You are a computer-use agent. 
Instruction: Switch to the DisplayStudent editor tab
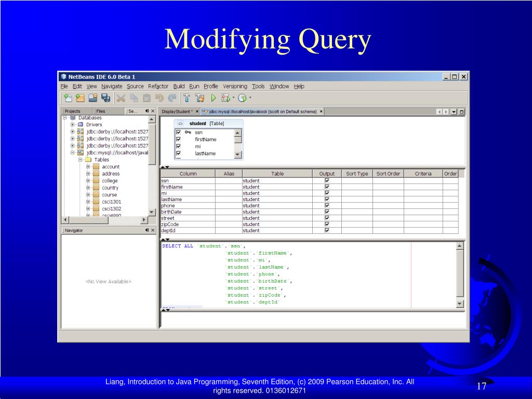click(x=177, y=111)
